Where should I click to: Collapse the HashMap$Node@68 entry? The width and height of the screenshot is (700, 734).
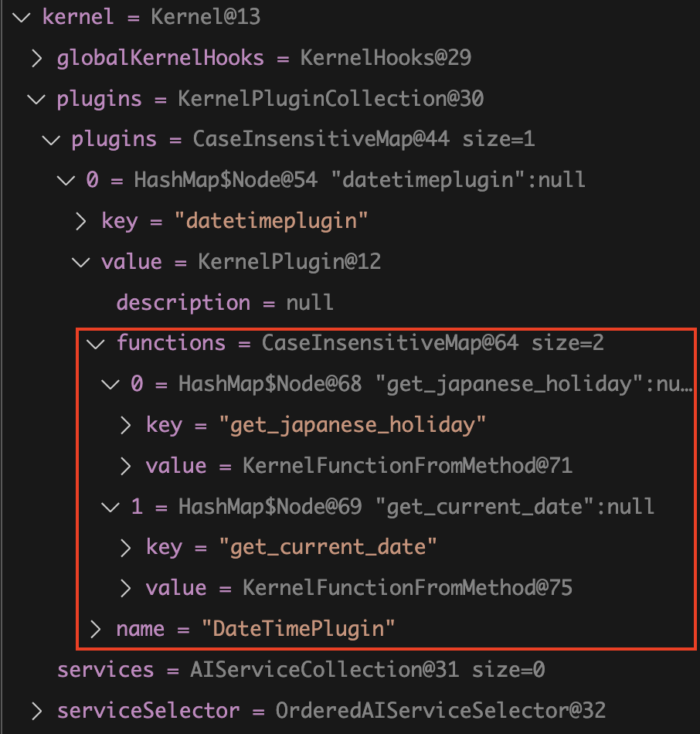tap(110, 384)
